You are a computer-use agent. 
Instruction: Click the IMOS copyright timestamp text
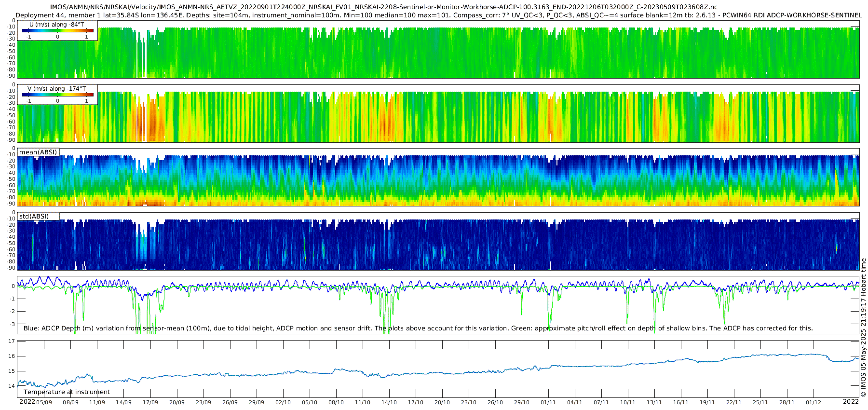864,328
